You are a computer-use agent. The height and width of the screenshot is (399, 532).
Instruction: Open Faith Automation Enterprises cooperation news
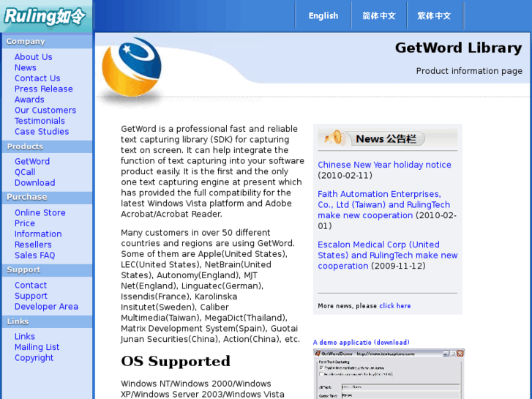[x=383, y=204]
